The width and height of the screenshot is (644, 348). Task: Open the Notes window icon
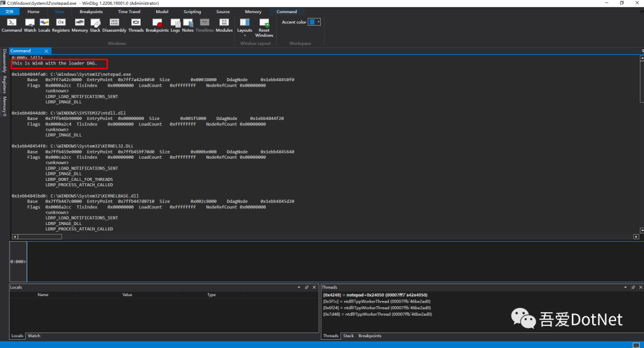[x=188, y=25]
